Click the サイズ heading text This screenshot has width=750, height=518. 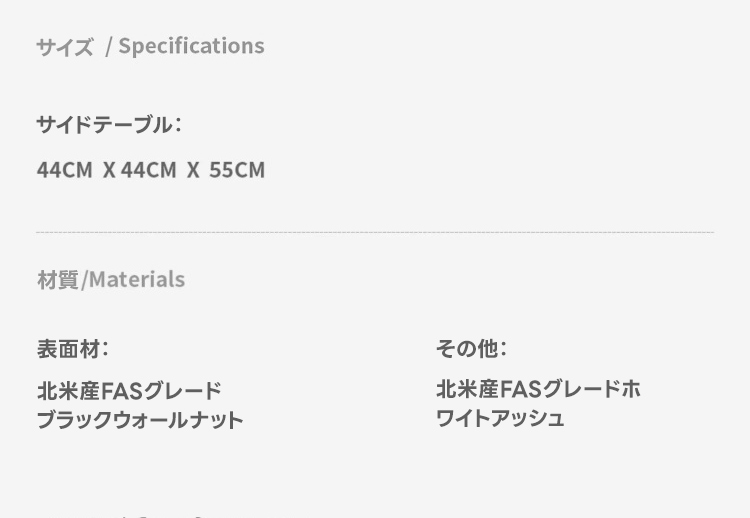64,47
